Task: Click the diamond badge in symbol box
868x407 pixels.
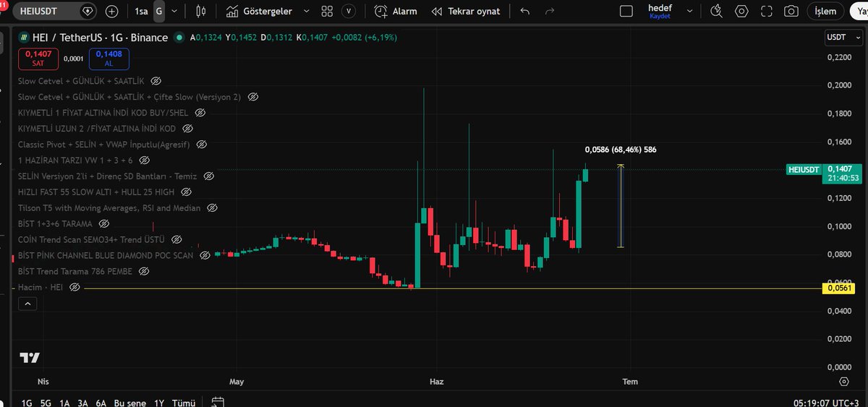Action: [88, 12]
